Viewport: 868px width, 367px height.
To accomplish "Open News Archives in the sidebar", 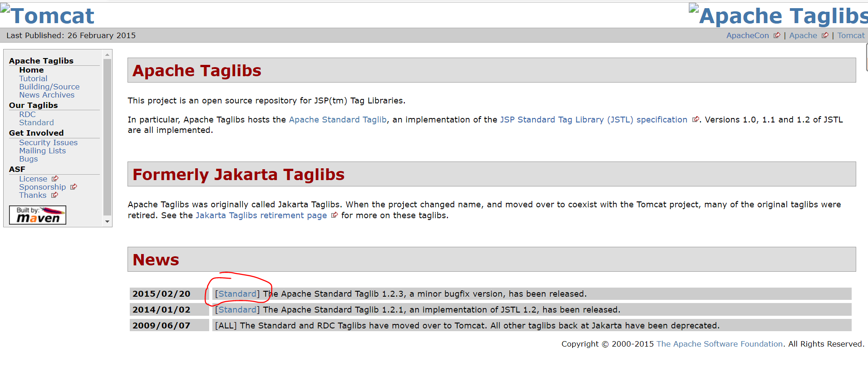I will tap(47, 95).
